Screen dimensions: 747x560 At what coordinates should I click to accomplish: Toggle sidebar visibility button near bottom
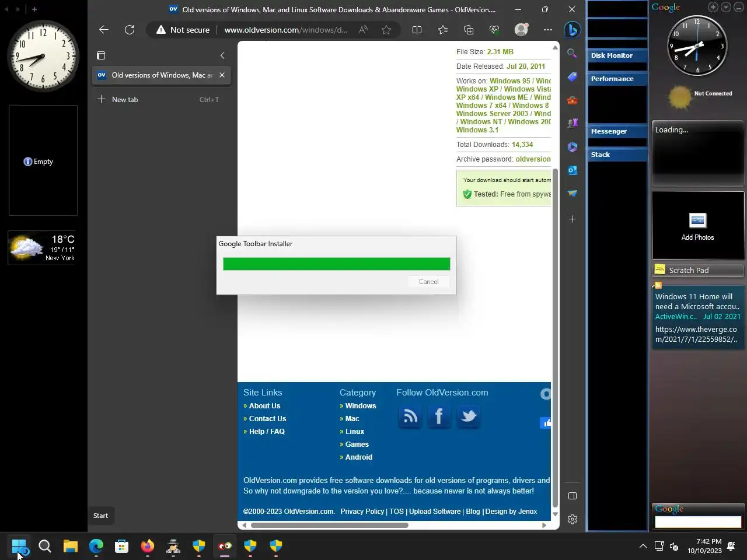point(573,496)
